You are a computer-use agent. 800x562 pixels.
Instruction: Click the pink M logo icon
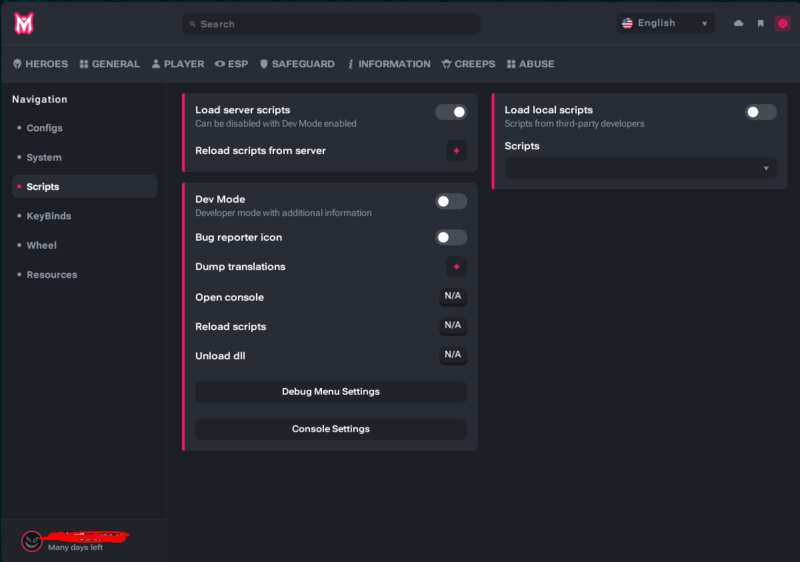(23, 23)
